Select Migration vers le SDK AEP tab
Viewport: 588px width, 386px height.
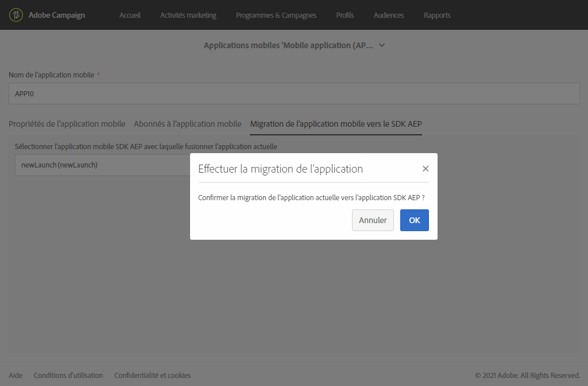coord(336,124)
